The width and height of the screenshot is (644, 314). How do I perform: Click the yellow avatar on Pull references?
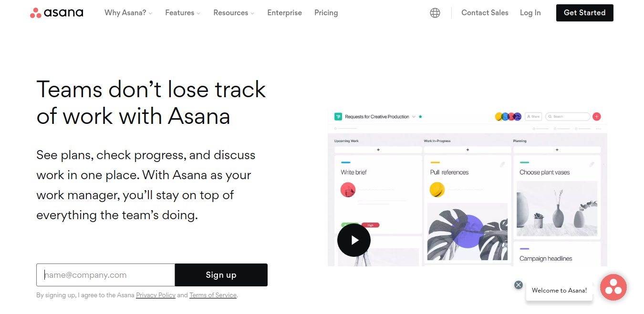click(x=437, y=190)
